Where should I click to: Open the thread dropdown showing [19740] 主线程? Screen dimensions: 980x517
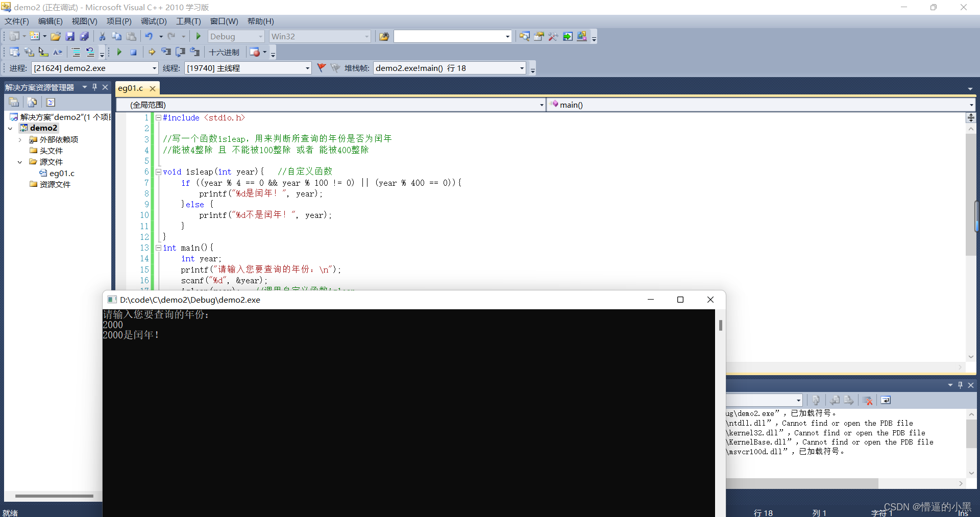point(248,68)
